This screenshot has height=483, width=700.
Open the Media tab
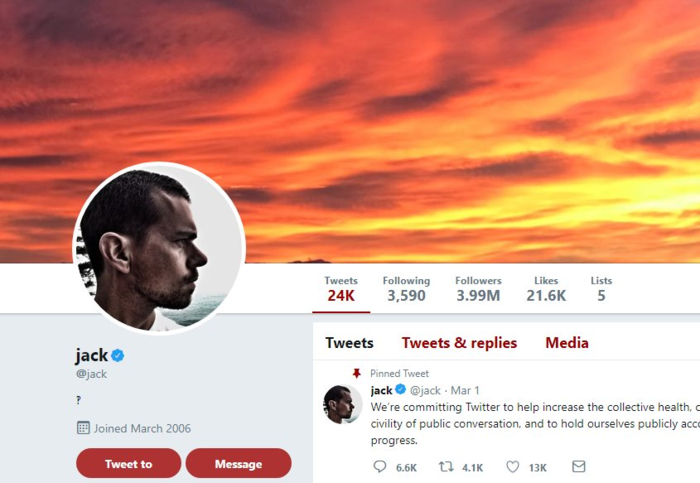click(566, 343)
